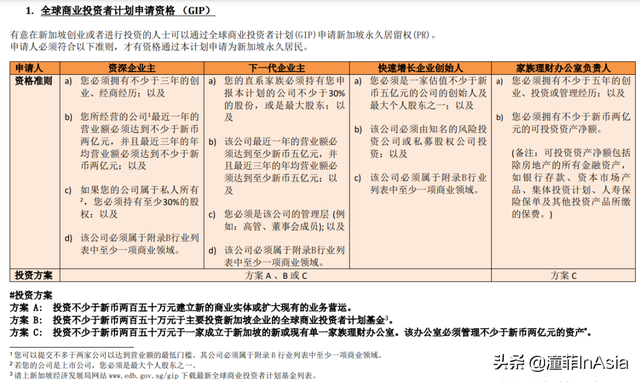Click 下一代企业主 item a) 直系家族不少于30%股份
The image size is (640, 382).
pos(276,99)
